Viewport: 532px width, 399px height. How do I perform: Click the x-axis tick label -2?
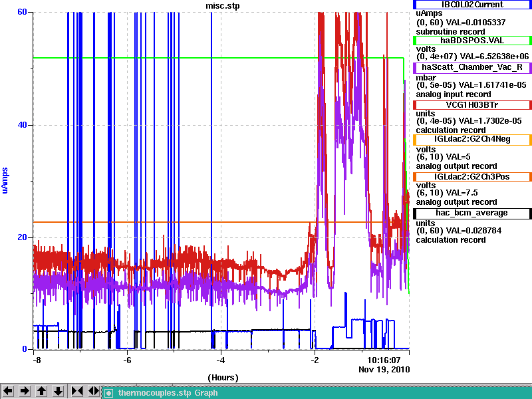click(315, 360)
